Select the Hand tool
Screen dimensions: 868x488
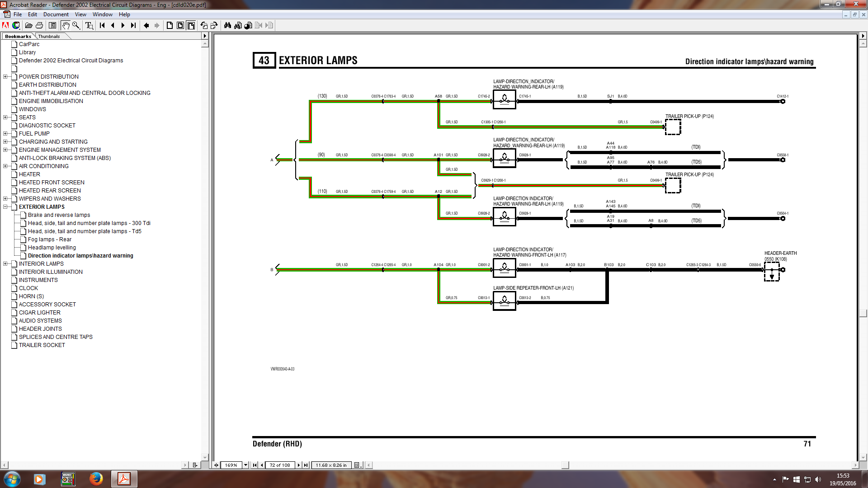[x=66, y=25]
